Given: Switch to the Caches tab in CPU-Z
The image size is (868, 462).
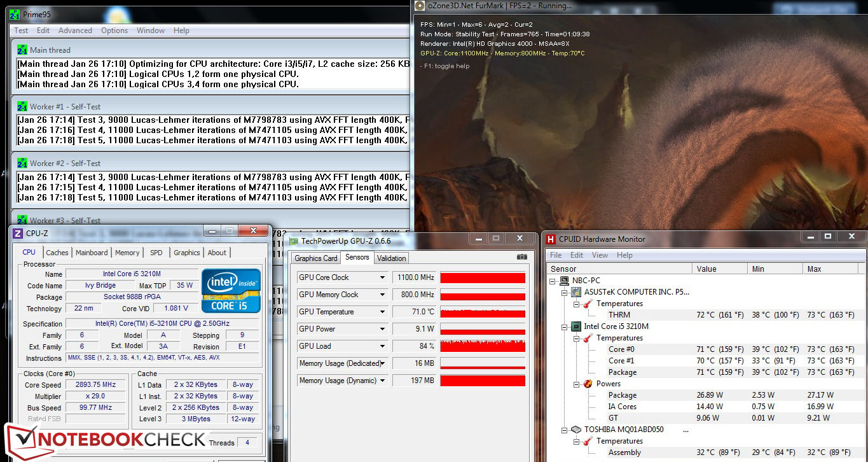Looking at the screenshot, I should [57, 253].
